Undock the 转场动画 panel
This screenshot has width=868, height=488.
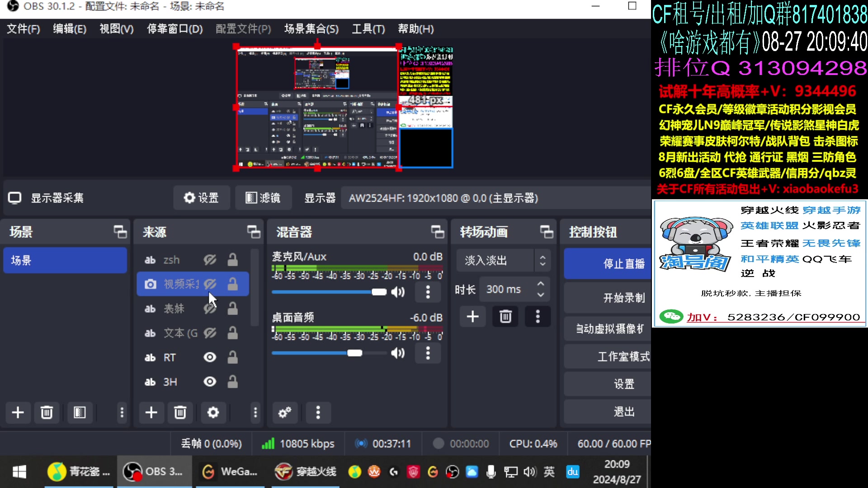tap(547, 232)
